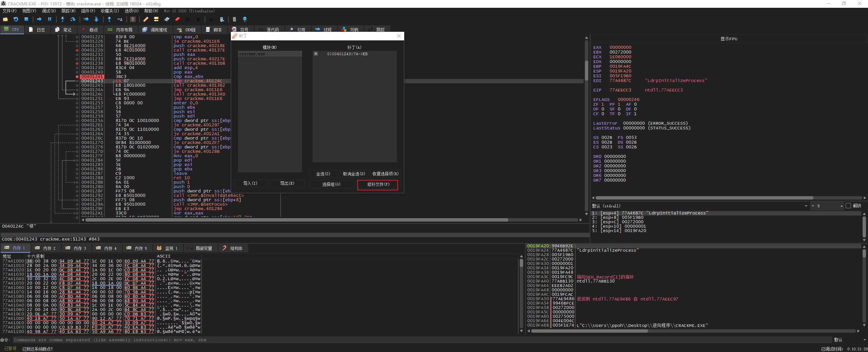868x352 pixels.
Task: Toggle checkbox for patch 00401243:74->EB
Action: pyautogui.click(x=316, y=54)
